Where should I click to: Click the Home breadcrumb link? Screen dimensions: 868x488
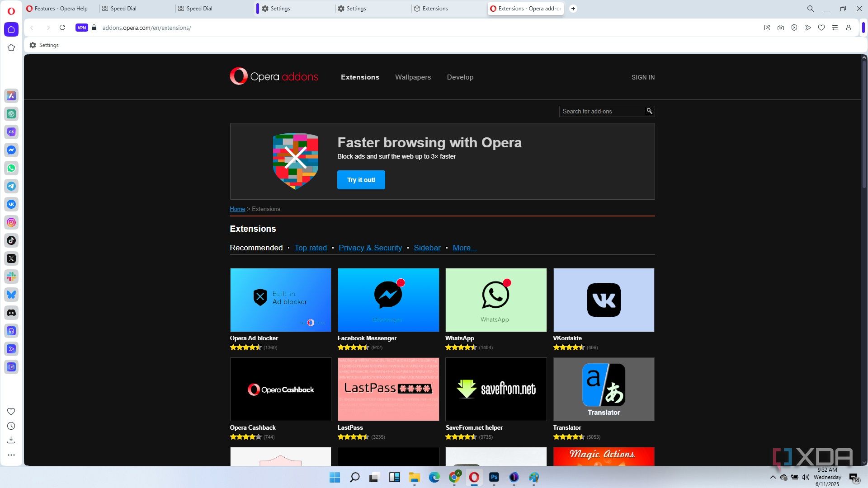pos(237,209)
